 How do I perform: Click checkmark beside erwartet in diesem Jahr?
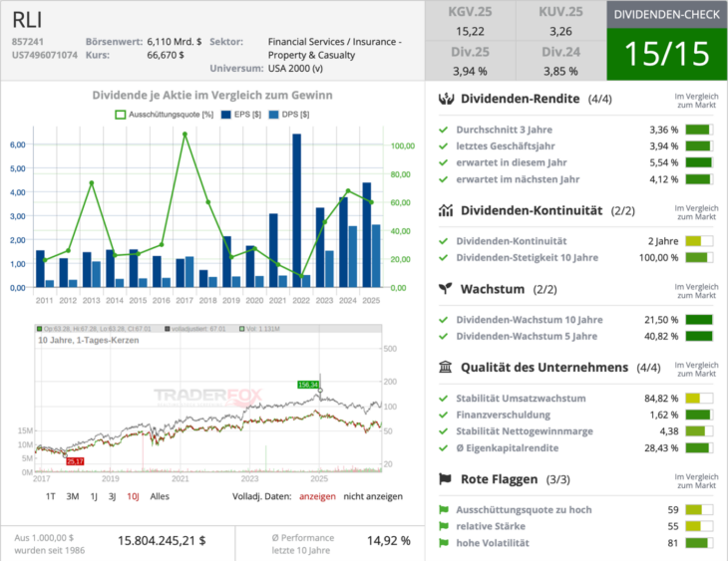(444, 162)
